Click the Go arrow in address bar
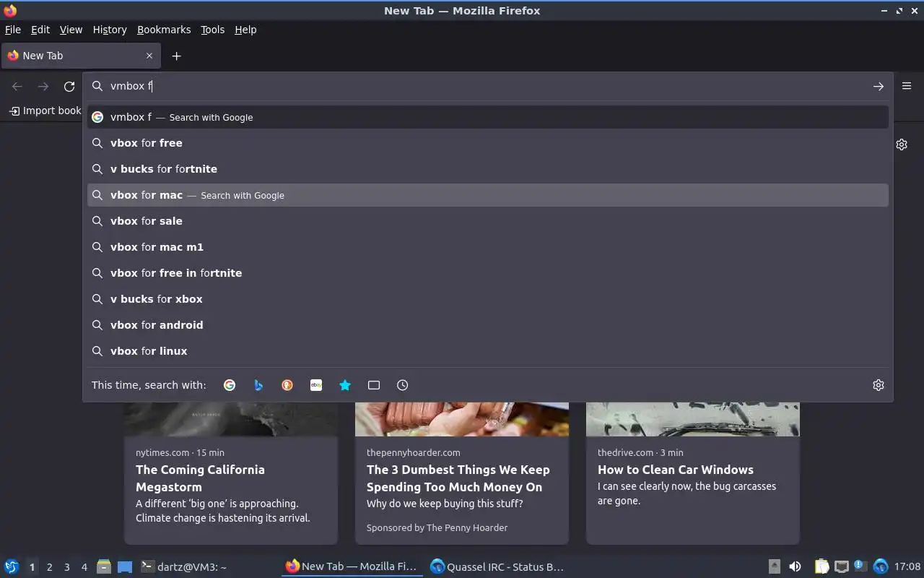924x578 pixels. [878, 86]
